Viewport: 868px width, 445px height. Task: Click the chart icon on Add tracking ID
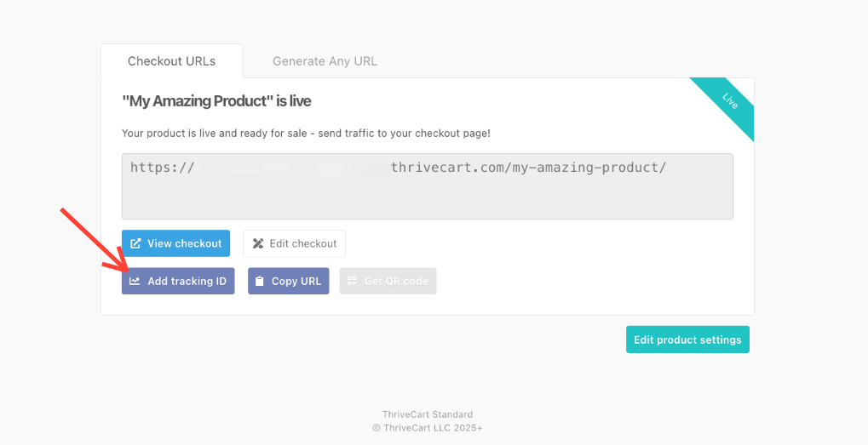(x=135, y=281)
